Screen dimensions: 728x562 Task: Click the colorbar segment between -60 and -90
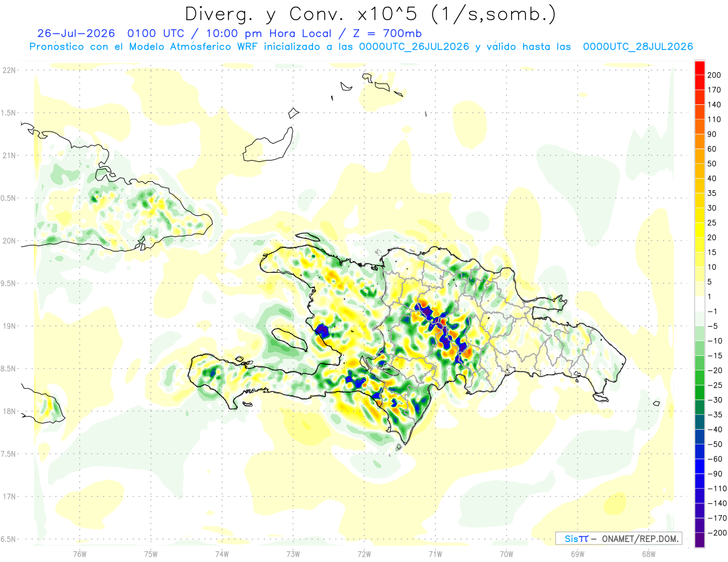699,466
